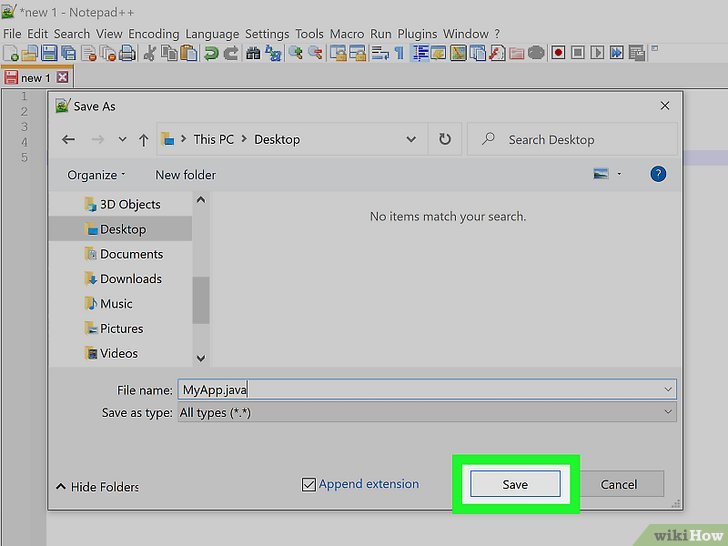This screenshot has width=728, height=546.
Task: Click the Replace toolbar icon
Action: click(x=273, y=53)
